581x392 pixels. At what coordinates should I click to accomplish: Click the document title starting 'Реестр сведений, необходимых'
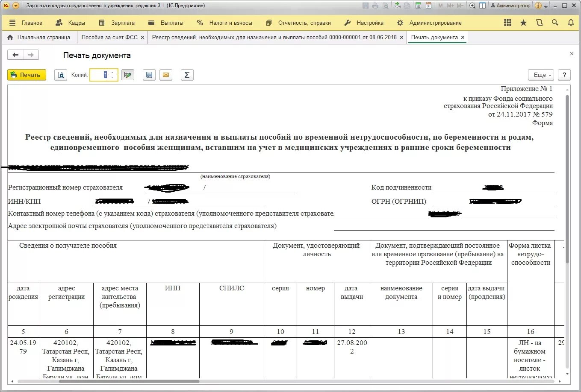point(280,142)
